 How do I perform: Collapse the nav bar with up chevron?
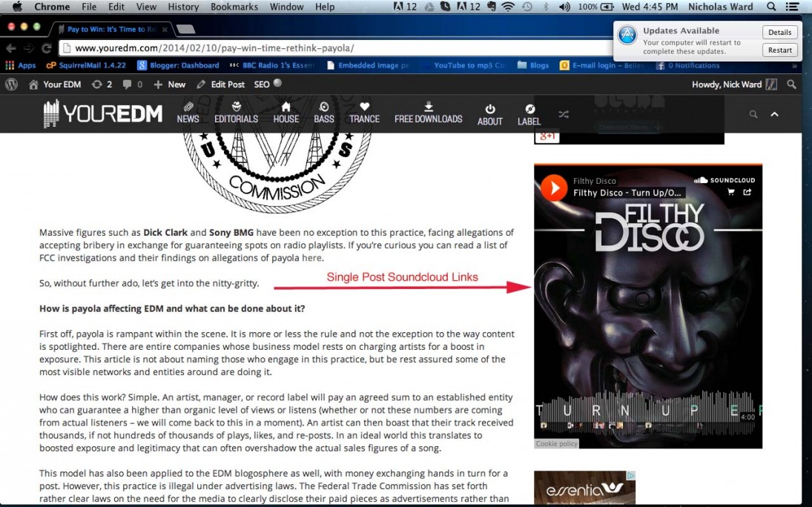774,114
